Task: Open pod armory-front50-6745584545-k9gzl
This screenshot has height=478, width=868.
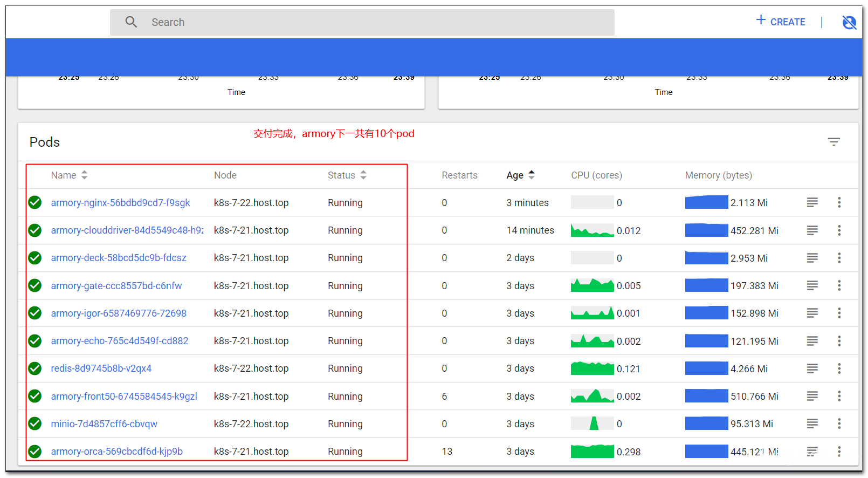Action: pos(124,397)
